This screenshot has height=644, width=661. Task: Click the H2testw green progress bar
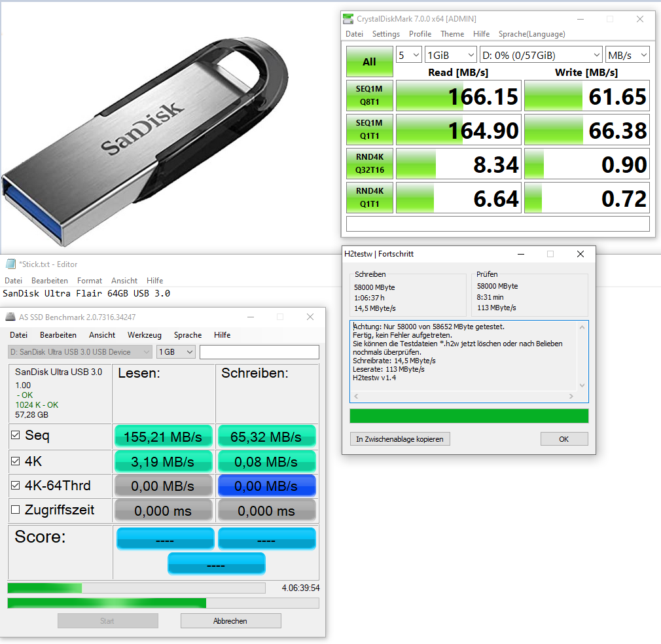coord(469,416)
